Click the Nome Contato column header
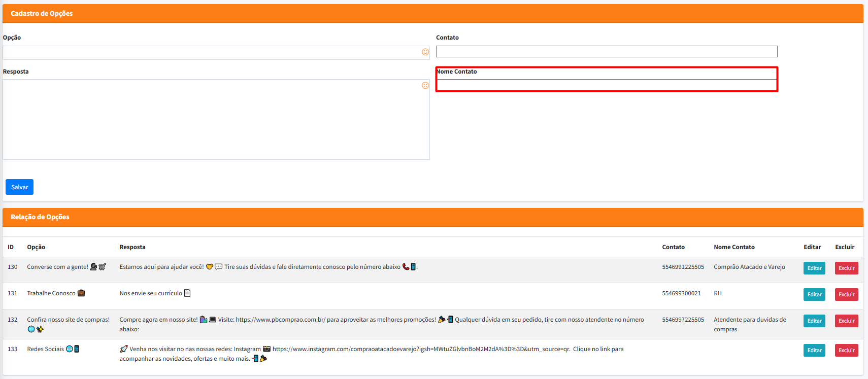 pos(734,247)
